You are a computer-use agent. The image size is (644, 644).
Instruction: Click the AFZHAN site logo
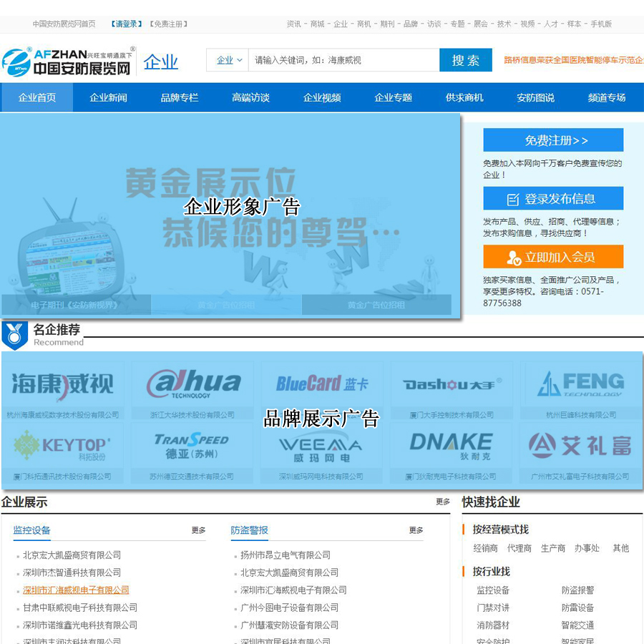[x=68, y=62]
